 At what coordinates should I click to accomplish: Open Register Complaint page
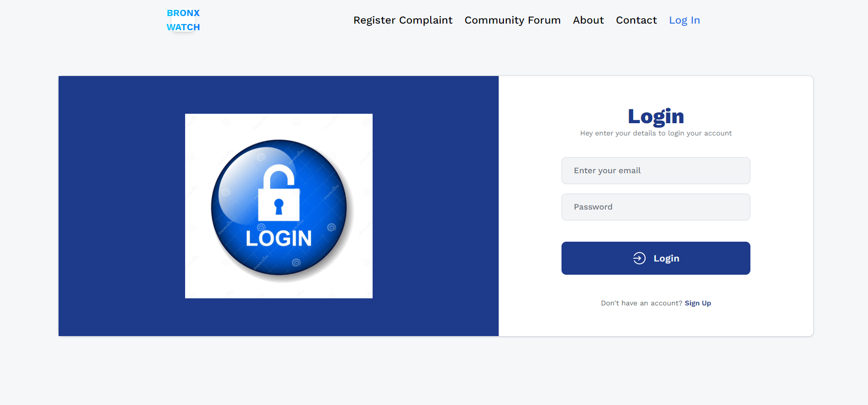coord(403,20)
